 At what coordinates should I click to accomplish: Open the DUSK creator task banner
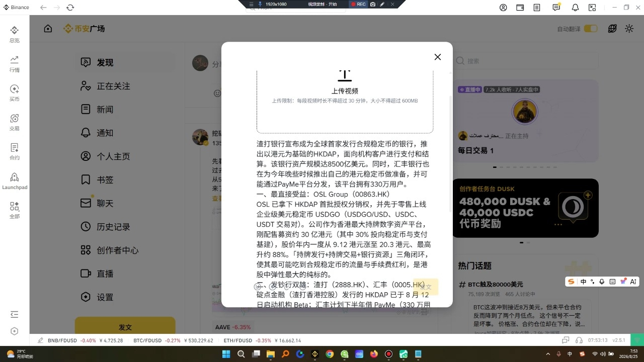tap(526, 208)
